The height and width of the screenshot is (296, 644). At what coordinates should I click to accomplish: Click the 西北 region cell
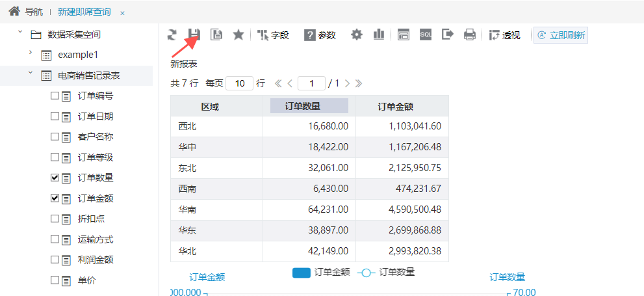click(x=217, y=127)
